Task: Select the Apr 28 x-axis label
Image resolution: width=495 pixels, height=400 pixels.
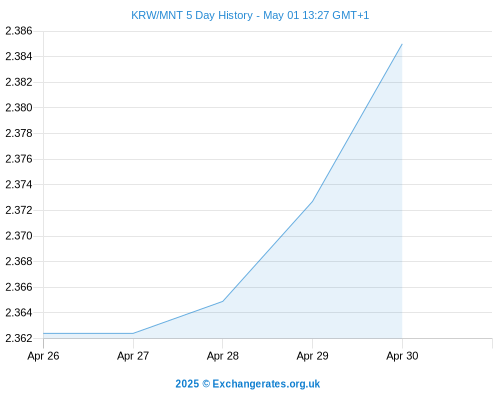Action: pos(223,356)
